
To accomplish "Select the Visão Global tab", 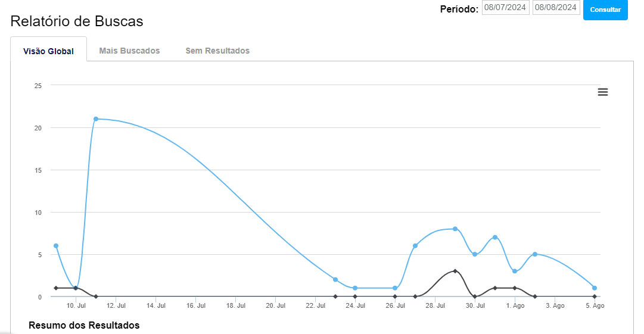I will pos(48,51).
